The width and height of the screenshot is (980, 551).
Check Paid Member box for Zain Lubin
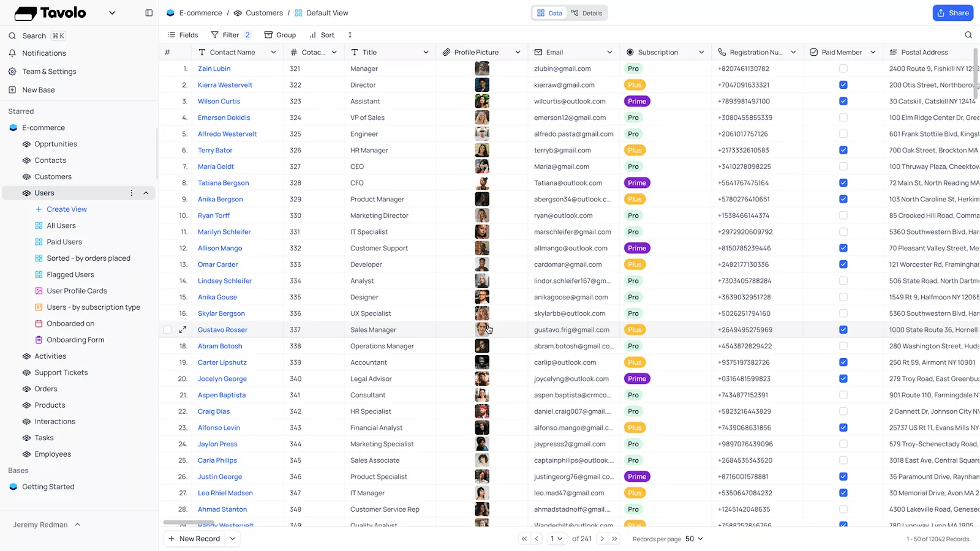[x=843, y=69]
